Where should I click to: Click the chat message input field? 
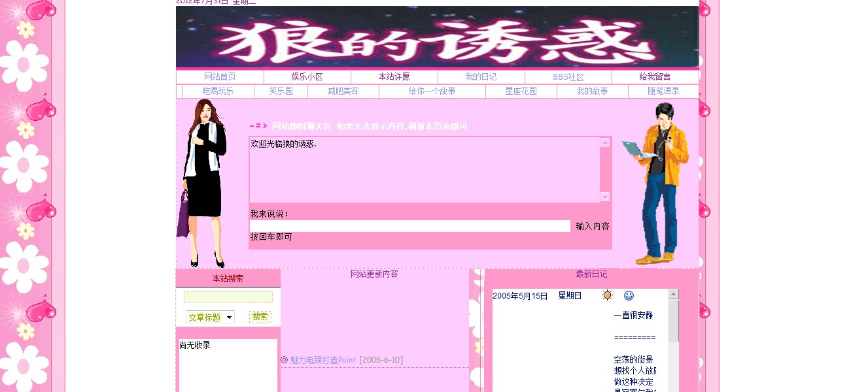pos(410,226)
